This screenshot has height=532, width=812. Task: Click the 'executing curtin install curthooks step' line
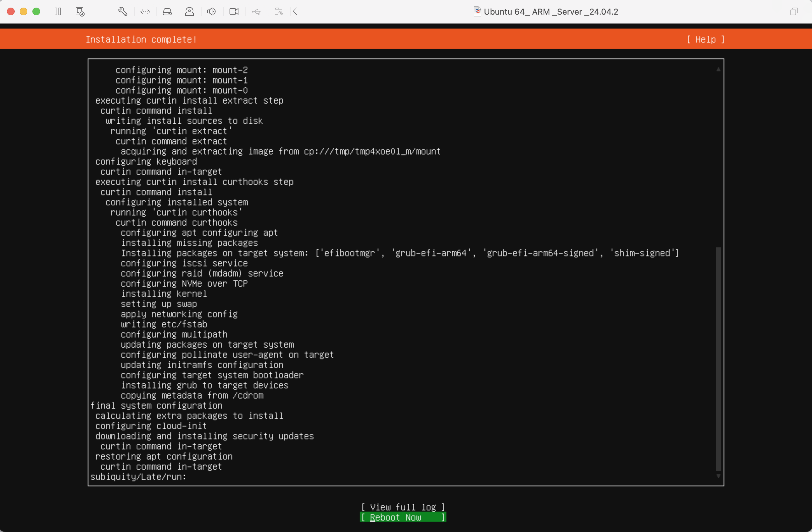click(x=195, y=182)
